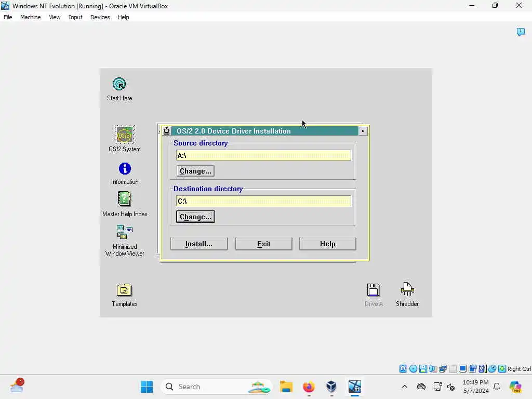Open the Start Here desktop icon
This screenshot has width=532, height=399.
point(119,84)
